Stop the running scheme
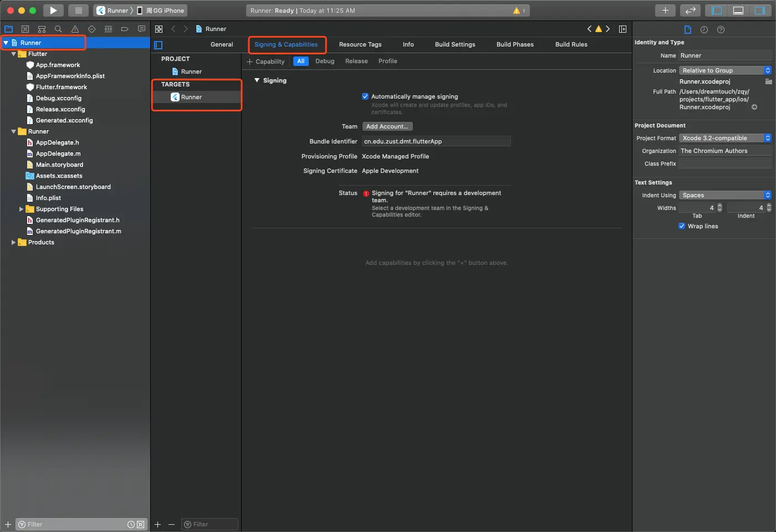776x532 pixels. point(79,11)
